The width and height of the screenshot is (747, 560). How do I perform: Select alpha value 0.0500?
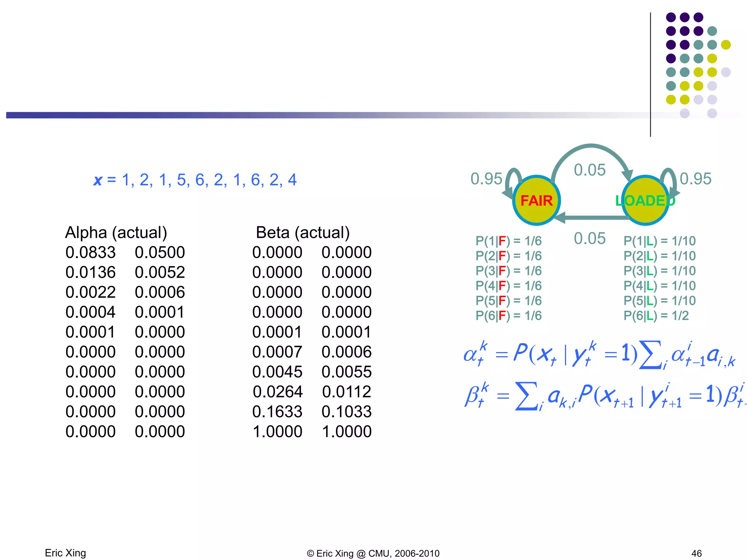(x=160, y=252)
